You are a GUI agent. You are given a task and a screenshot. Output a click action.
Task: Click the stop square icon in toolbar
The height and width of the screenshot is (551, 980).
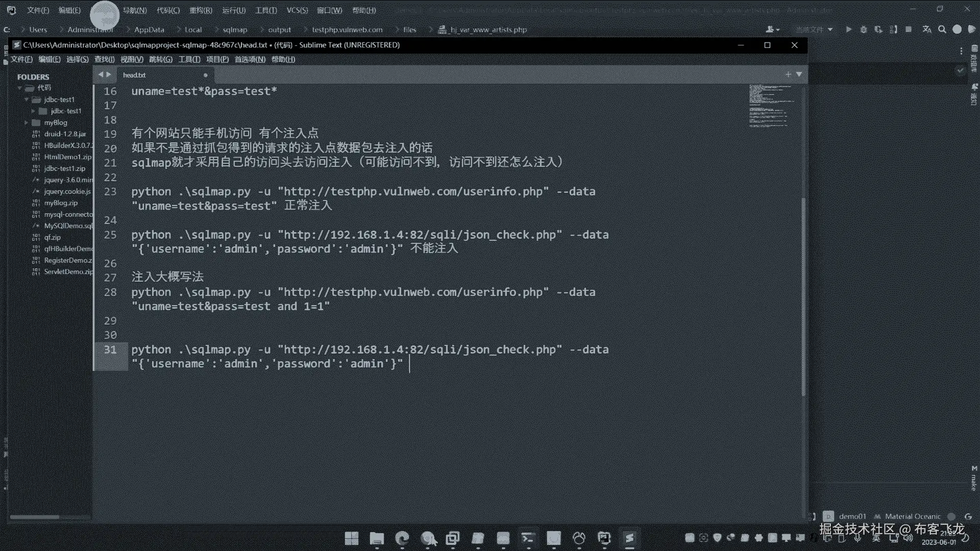point(909,30)
